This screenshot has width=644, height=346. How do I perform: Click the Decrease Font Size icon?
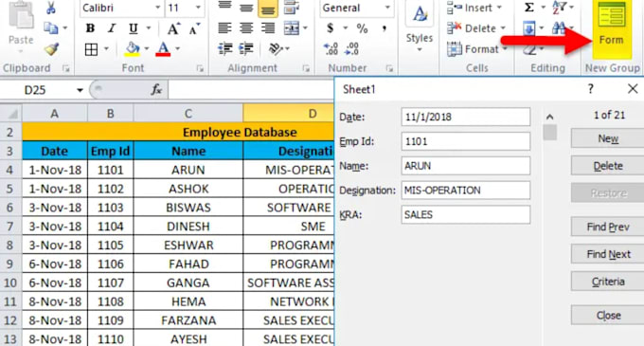pos(194,28)
